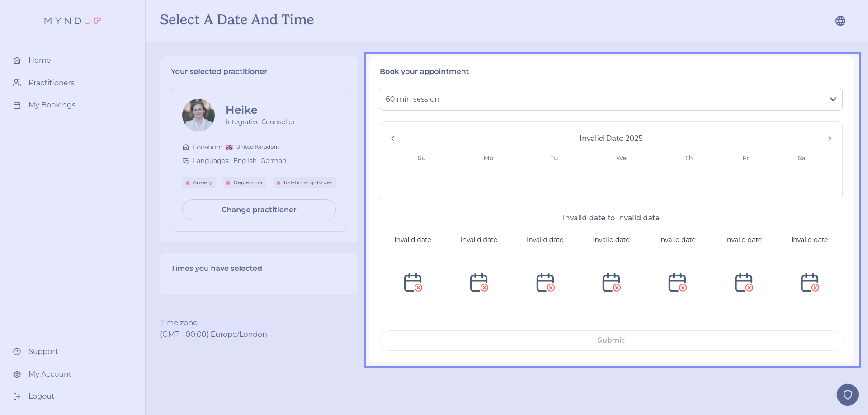Image resolution: width=868 pixels, height=415 pixels.
Task: Open My Bookings in the sidebar
Action: 52,105
